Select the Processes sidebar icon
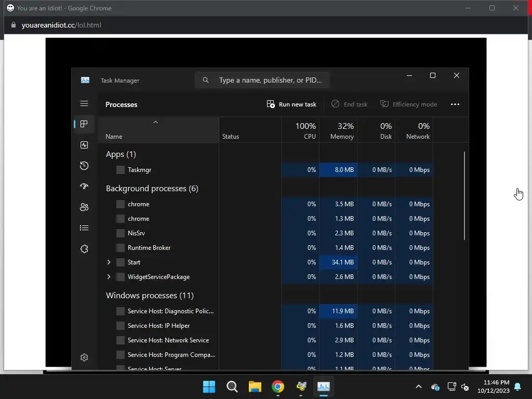This screenshot has width=532, height=399. (84, 124)
